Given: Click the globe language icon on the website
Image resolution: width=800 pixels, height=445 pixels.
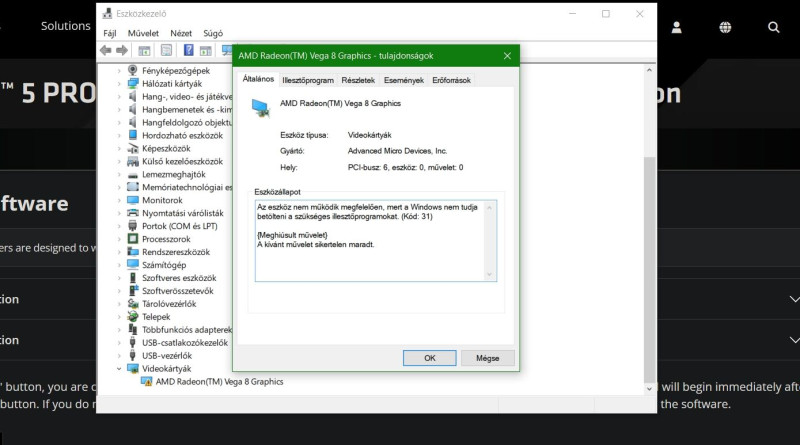Looking at the screenshot, I should [x=725, y=27].
